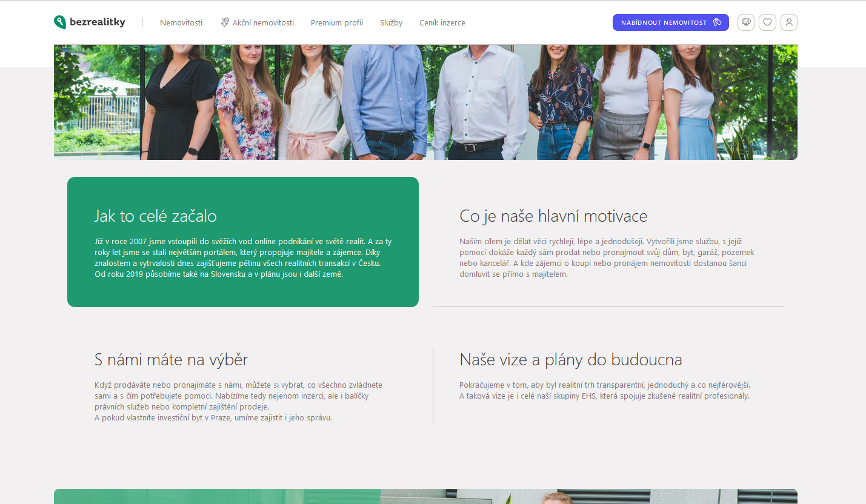Image resolution: width=866 pixels, height=504 pixels.
Task: Click the paragraph starting "Pokračujeme v tom"
Action: 605,390
